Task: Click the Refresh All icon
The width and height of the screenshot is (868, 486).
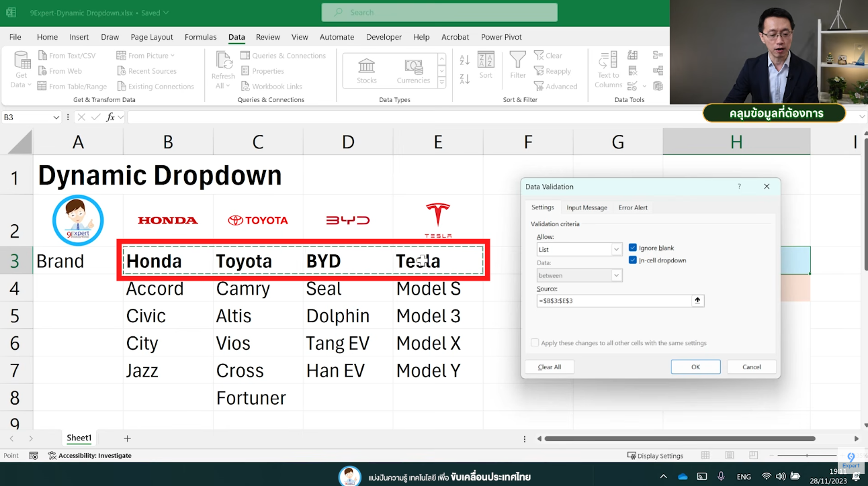Action: coord(223,61)
